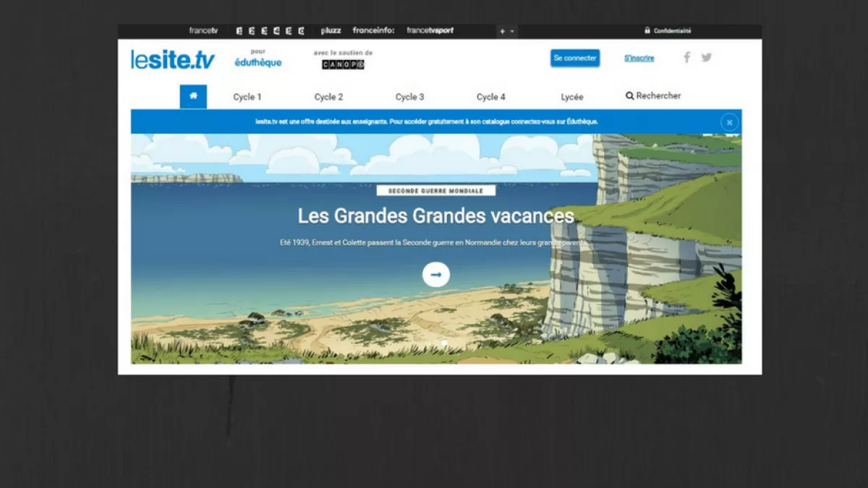
Task: Open the Rechercher search
Action: pyautogui.click(x=653, y=95)
